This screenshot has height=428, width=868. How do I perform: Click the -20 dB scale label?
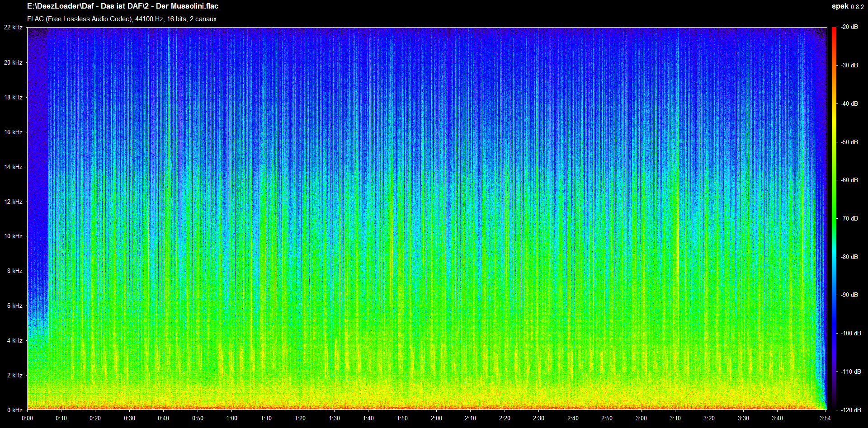(849, 27)
